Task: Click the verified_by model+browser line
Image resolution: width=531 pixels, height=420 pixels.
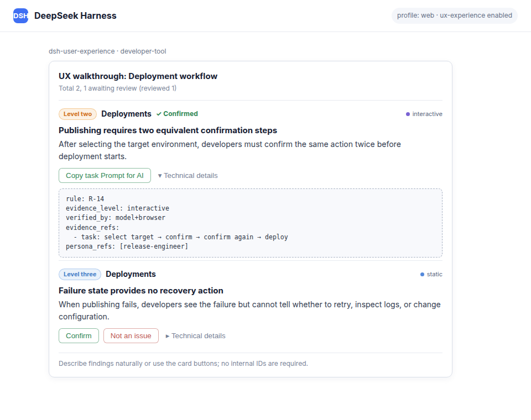Action: [x=116, y=218]
